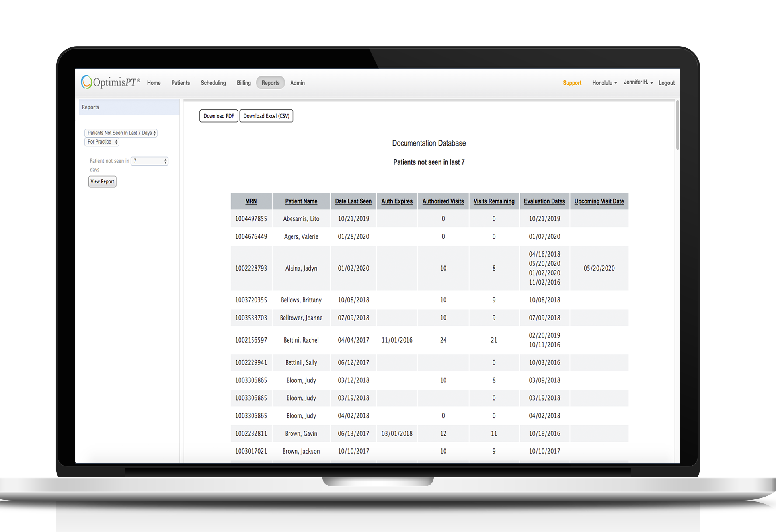Log out using the Logout link

[x=666, y=83]
